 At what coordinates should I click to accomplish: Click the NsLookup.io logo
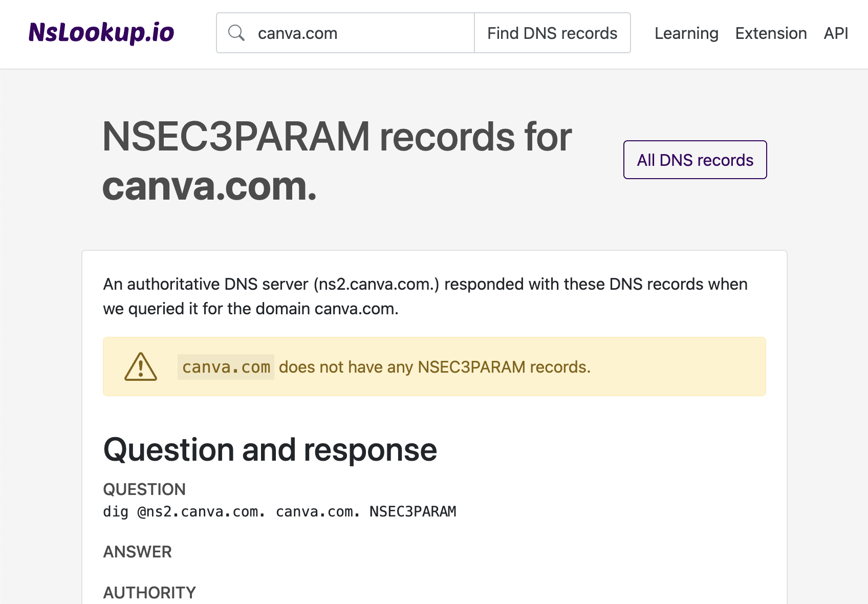101,32
